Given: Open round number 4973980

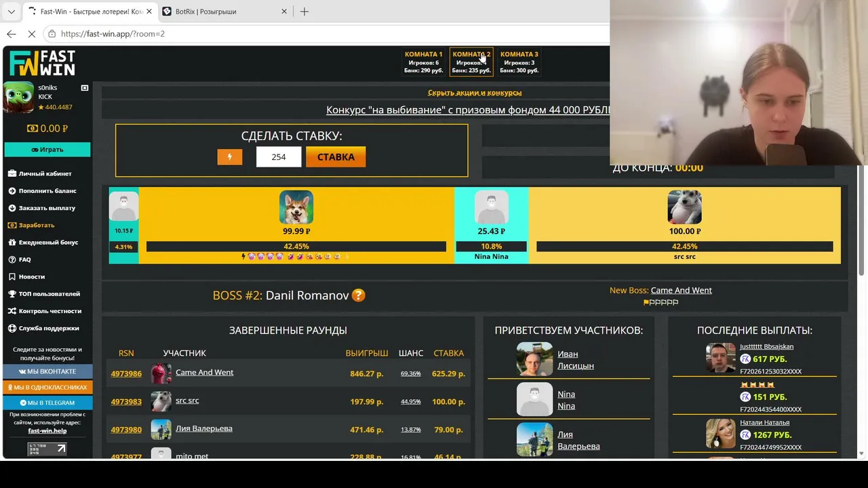Looking at the screenshot, I should coord(126,430).
